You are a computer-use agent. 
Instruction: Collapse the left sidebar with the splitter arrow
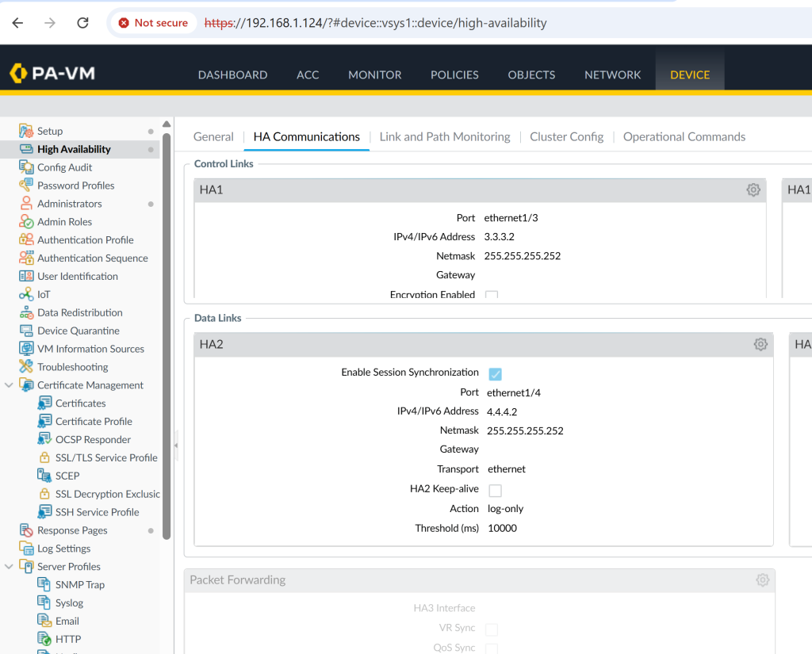[x=176, y=446]
